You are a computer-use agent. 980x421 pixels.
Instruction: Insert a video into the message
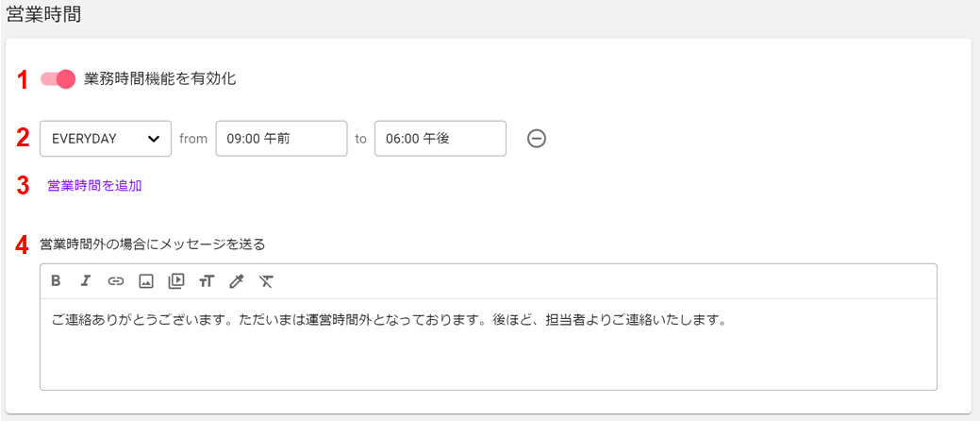[176, 281]
